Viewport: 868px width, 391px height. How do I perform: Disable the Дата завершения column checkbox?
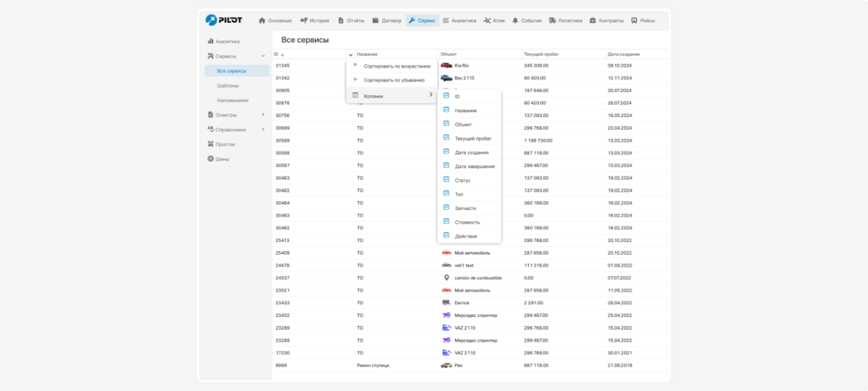tap(446, 165)
